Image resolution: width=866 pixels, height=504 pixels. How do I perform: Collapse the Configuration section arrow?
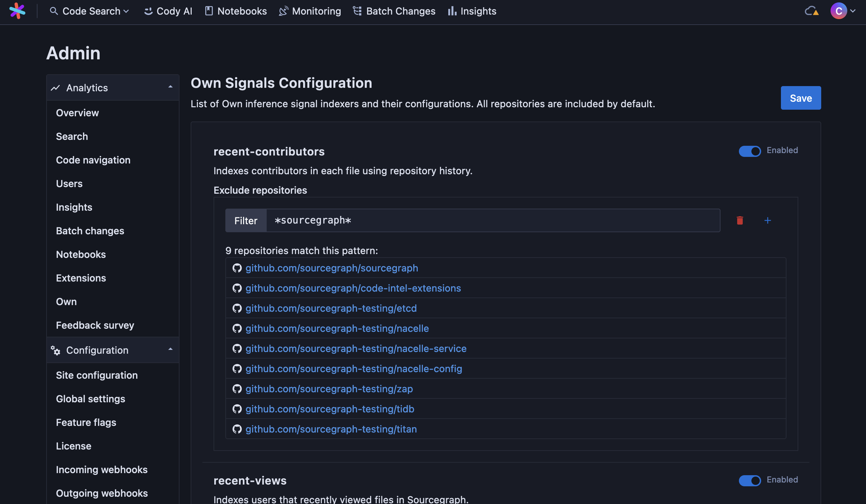point(170,349)
